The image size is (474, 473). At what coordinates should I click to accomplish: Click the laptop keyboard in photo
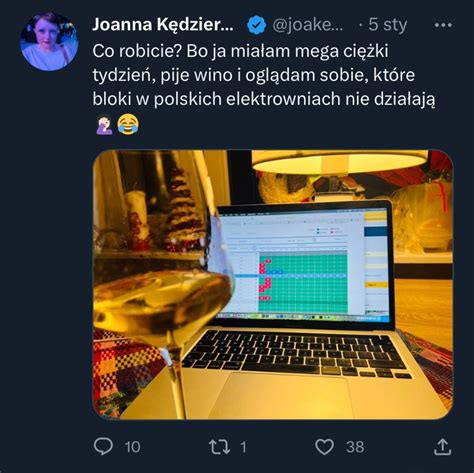pyautogui.click(x=297, y=353)
